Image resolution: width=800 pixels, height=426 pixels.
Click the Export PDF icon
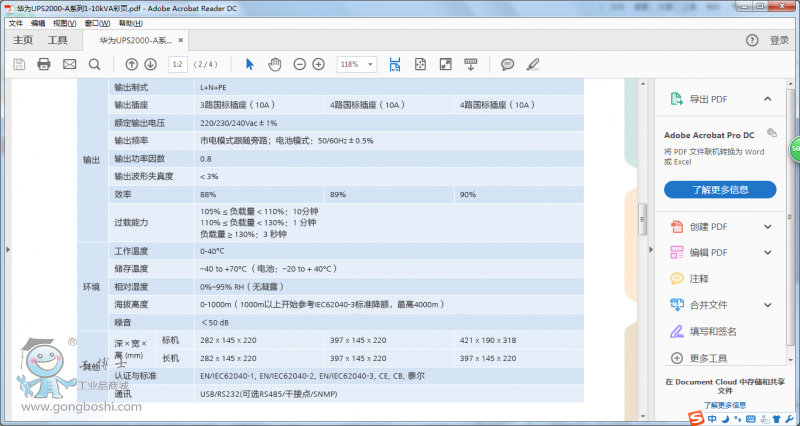(677, 99)
